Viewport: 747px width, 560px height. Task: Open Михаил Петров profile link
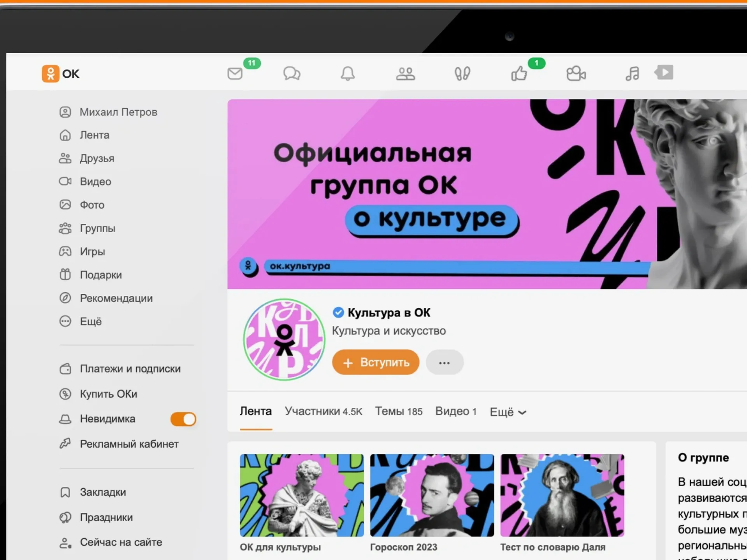pyautogui.click(x=118, y=112)
